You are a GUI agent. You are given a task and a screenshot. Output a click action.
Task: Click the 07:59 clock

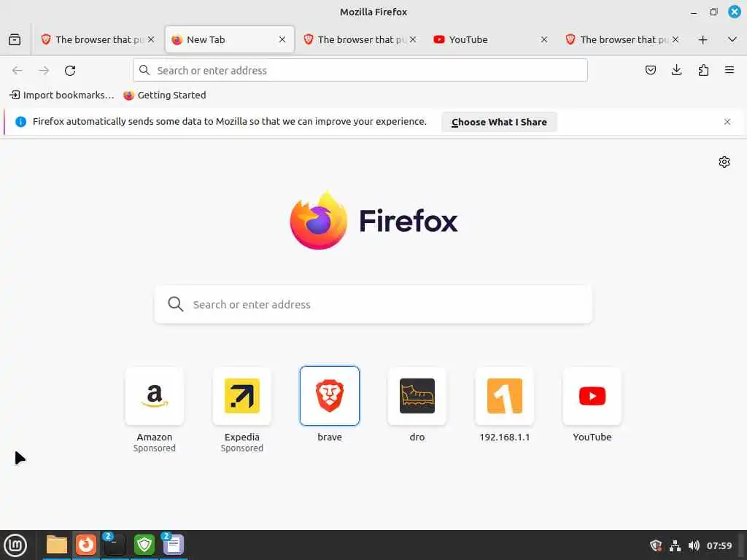pos(719,545)
